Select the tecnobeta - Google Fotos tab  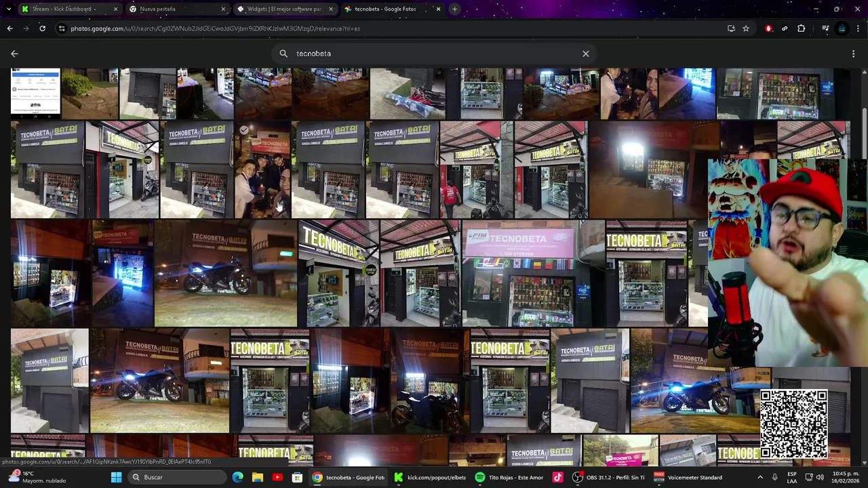click(392, 9)
